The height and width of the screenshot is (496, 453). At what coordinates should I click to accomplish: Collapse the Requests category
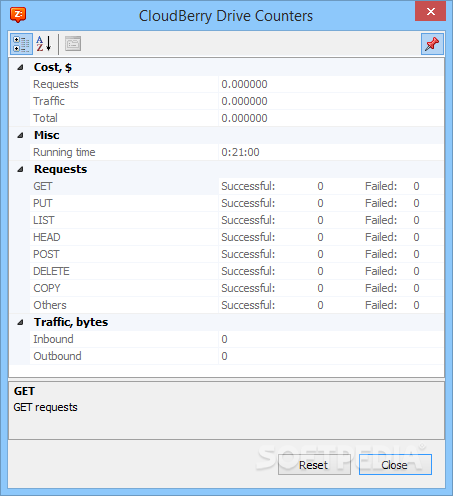20,169
